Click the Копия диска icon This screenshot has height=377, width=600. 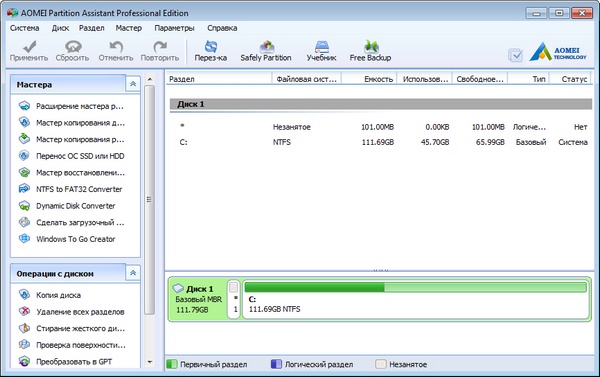click(x=24, y=295)
